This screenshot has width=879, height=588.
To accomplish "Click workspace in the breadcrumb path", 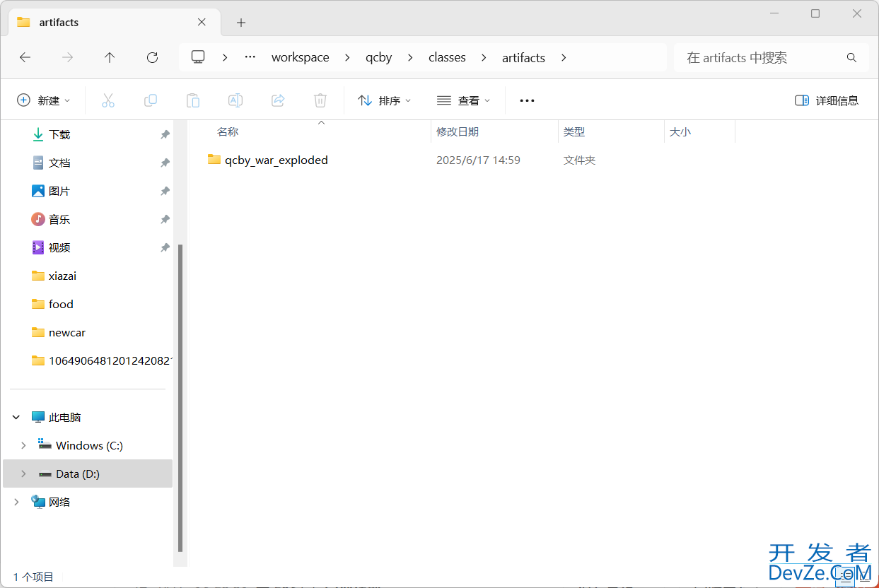I will click(301, 57).
